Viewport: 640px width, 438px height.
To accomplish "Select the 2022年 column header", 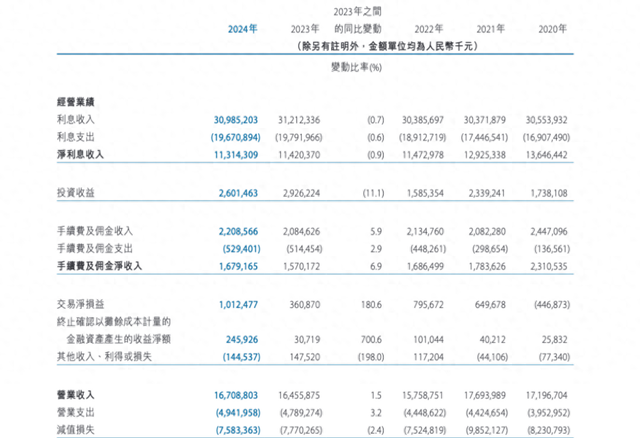I will 429,29.
